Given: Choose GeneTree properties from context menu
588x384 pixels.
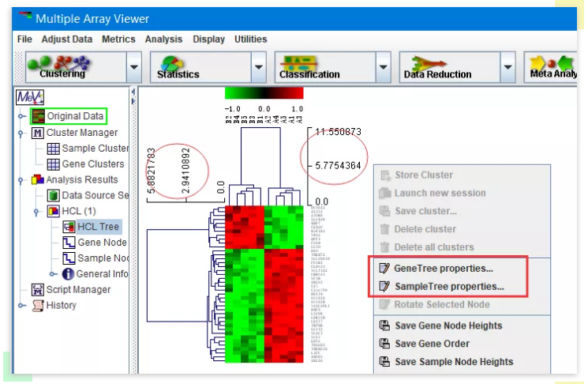Looking at the screenshot, I should (x=444, y=268).
